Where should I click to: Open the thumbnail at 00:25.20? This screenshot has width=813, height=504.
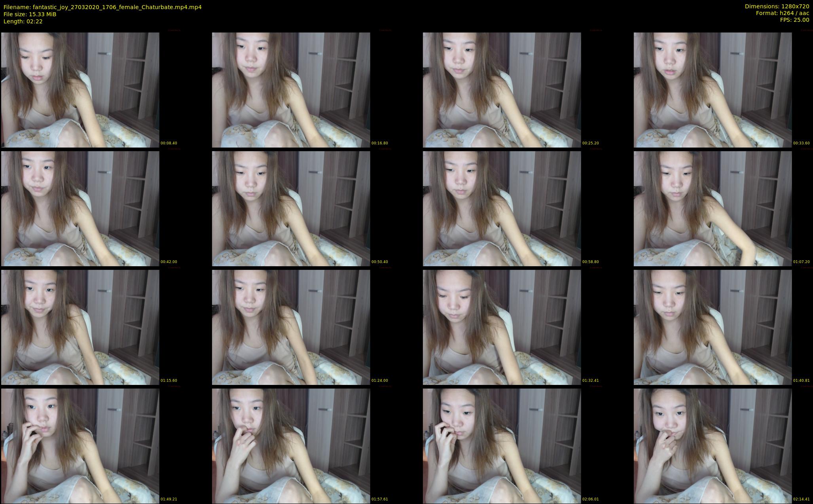(502, 90)
